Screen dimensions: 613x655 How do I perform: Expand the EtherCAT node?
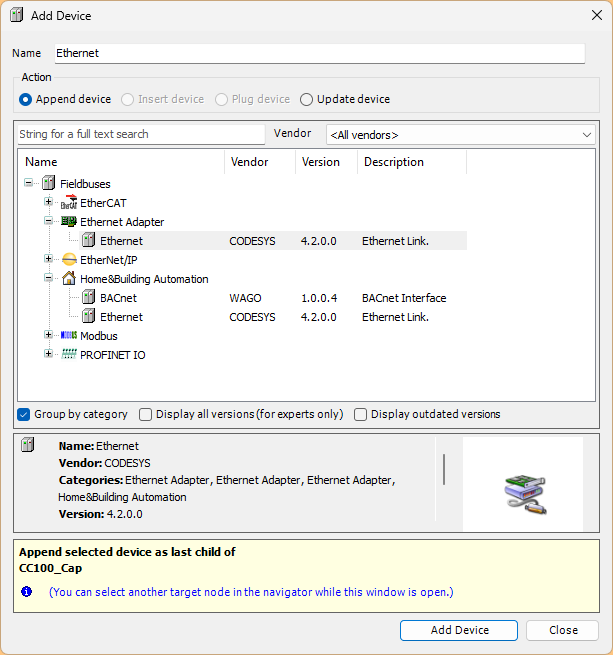(x=48, y=202)
